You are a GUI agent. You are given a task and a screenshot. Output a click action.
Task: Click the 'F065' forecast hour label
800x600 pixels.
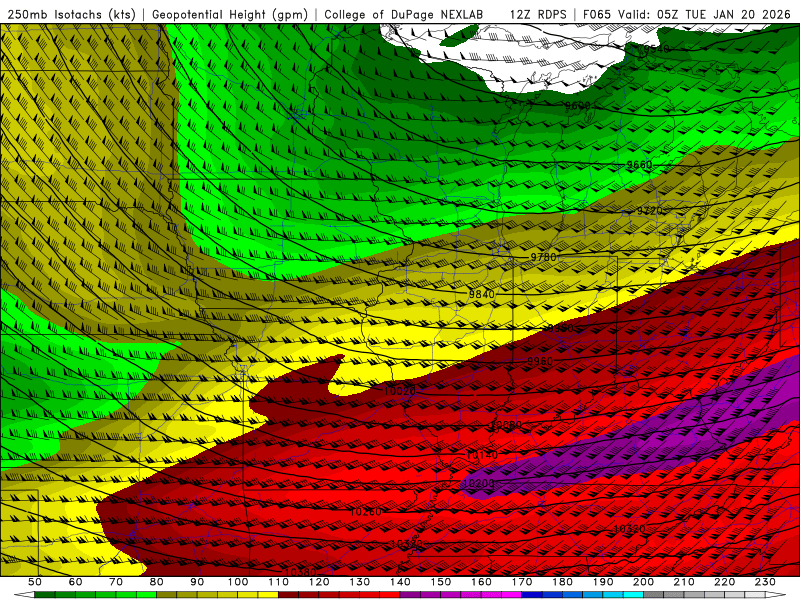point(597,15)
